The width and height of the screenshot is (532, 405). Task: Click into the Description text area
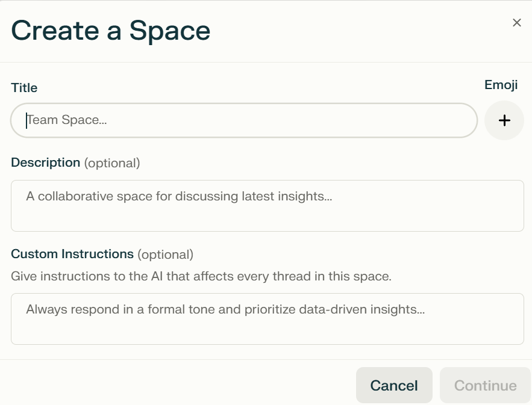click(268, 206)
